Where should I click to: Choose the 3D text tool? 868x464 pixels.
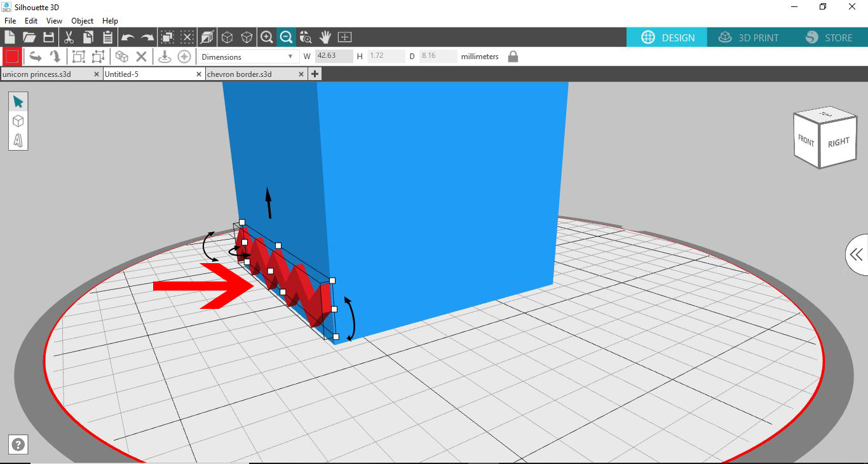tap(18, 140)
